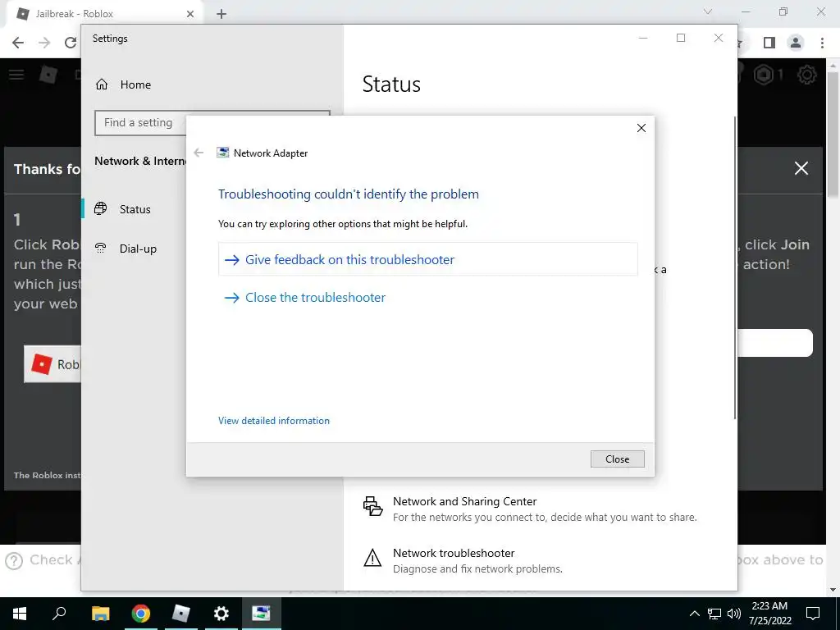Screen dimensions: 840x630
Task: Toggle Chrome side panel icon
Action: (769, 43)
